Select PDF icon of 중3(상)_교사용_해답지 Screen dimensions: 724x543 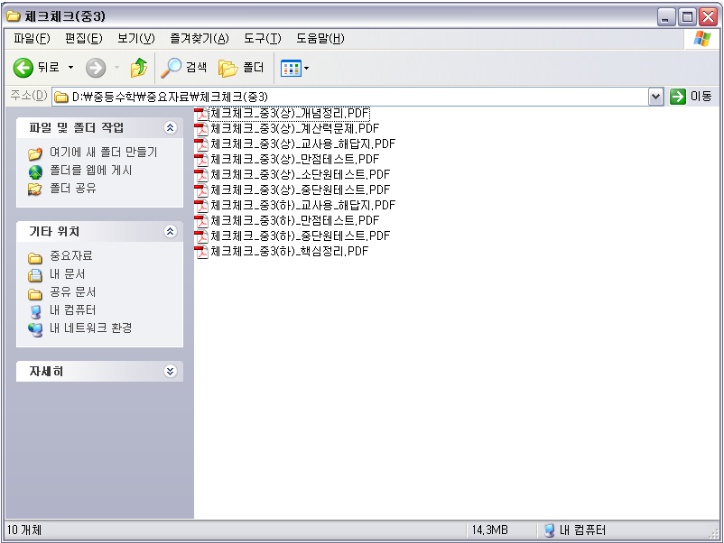click(x=201, y=144)
